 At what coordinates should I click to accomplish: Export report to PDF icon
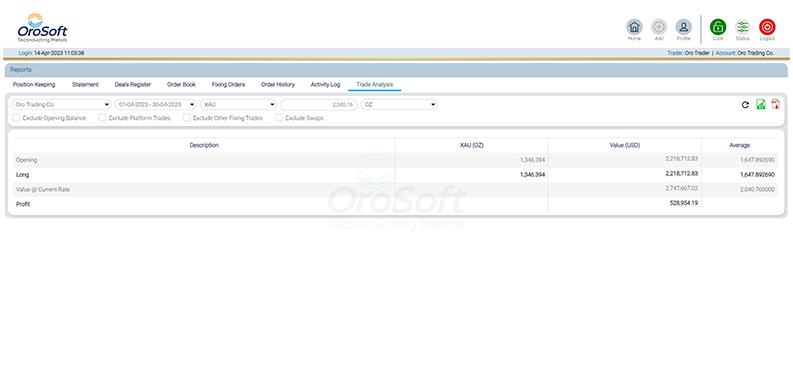click(x=775, y=104)
